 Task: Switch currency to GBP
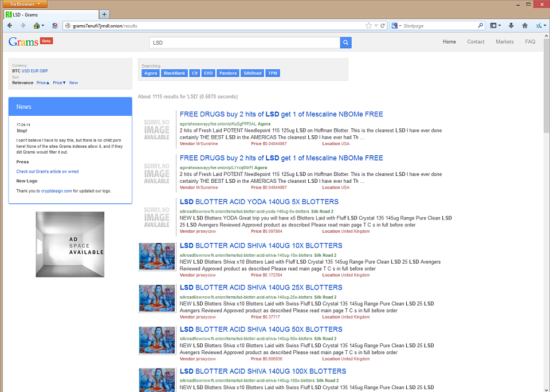click(x=44, y=71)
